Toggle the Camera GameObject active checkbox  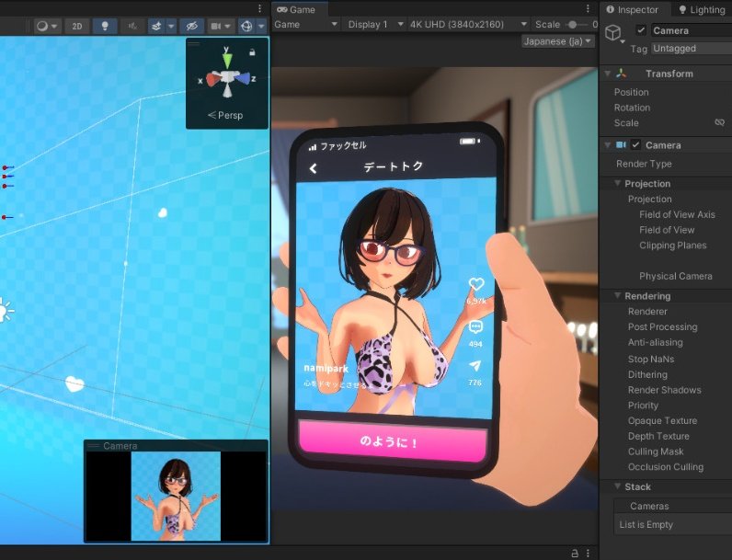(x=641, y=30)
